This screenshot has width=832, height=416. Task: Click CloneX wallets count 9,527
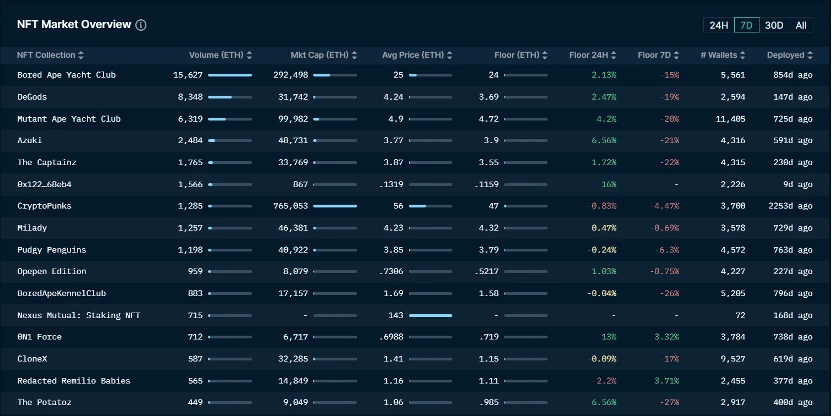click(733, 359)
